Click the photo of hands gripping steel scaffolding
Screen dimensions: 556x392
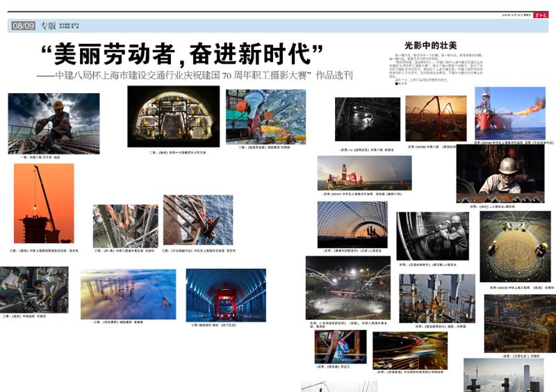click(125, 226)
